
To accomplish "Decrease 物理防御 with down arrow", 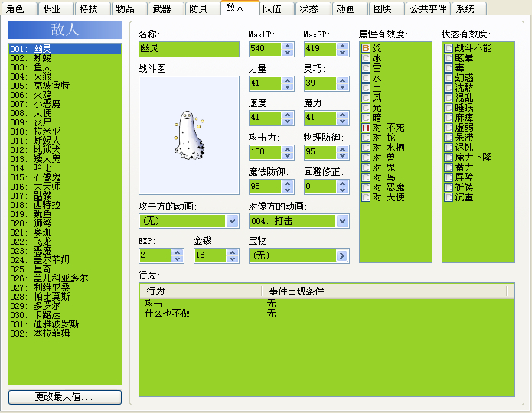I will [x=343, y=155].
